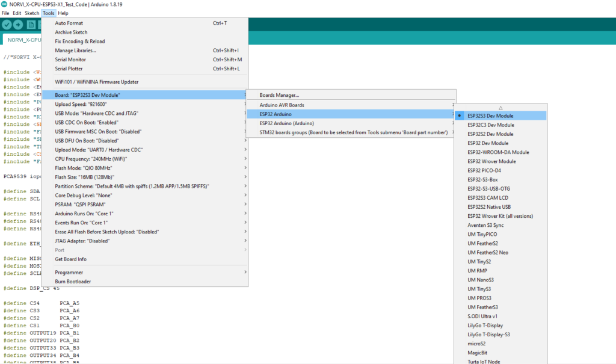Switch to the NORVI_X-CPU sketch tab
The height and width of the screenshot is (364, 616).
pos(23,40)
